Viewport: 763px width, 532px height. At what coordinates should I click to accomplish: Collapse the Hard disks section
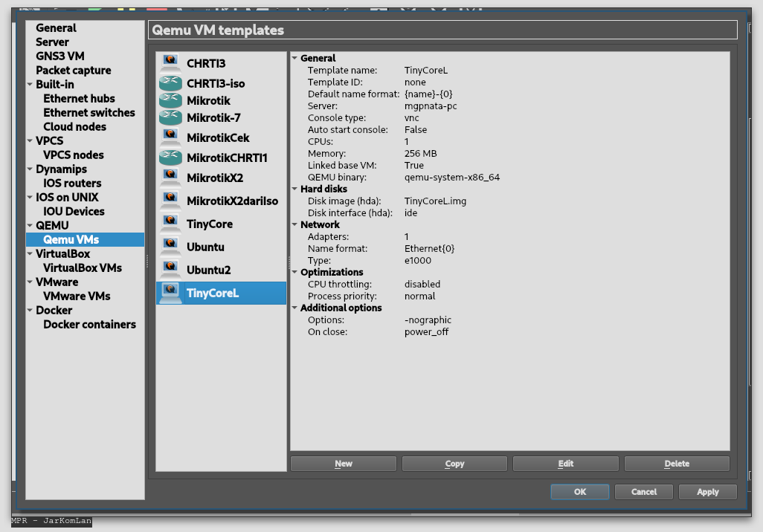point(294,189)
